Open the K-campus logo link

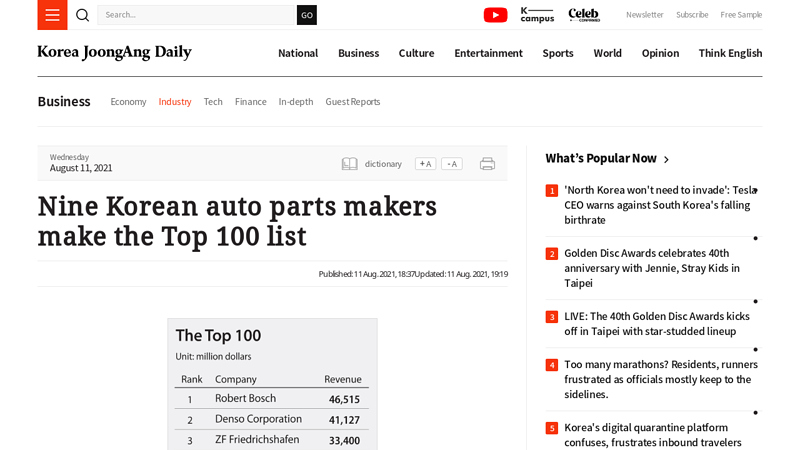coord(537,15)
